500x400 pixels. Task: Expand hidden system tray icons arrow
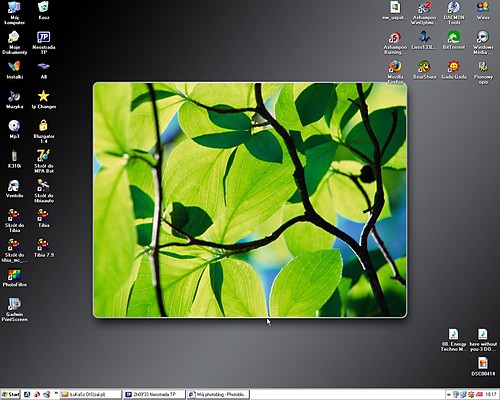pos(449,395)
